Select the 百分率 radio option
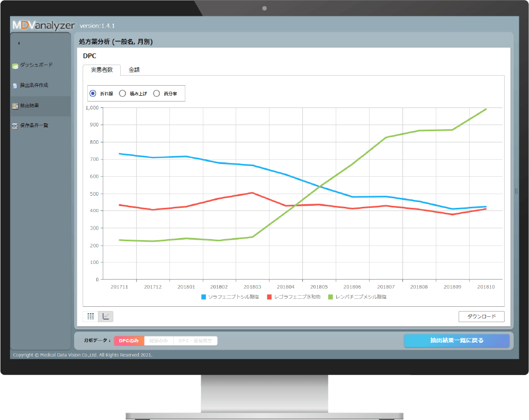529x420 pixels. [156, 93]
